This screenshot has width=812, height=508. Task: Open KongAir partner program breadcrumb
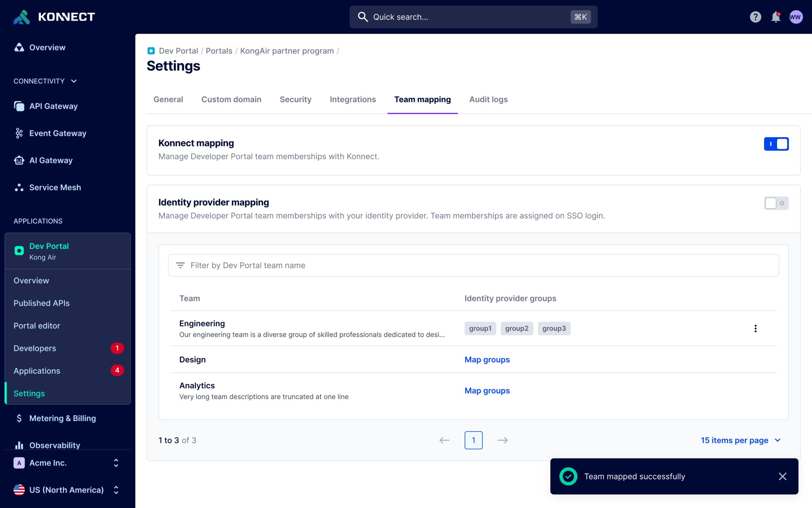coord(287,51)
